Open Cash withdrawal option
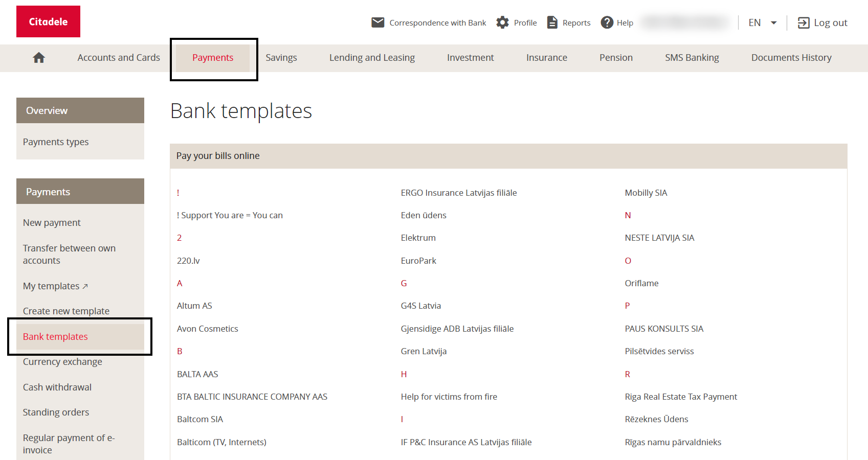 57,387
